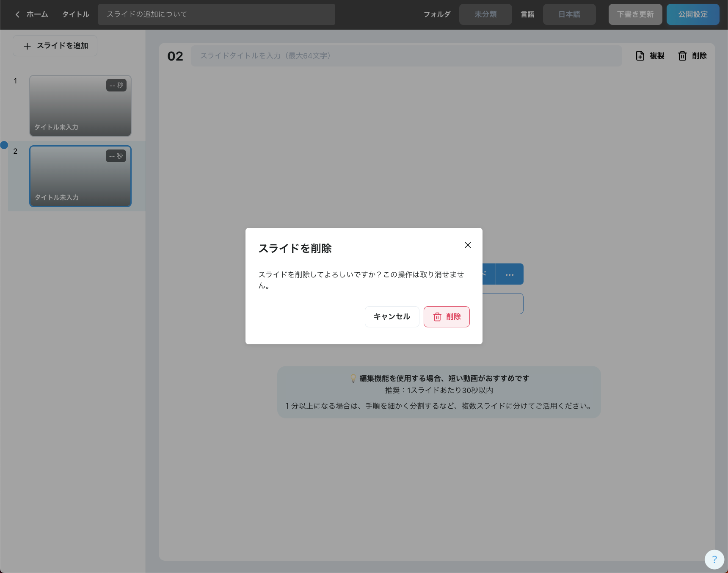Click the trash icon beside 02 slide title

click(x=682, y=56)
